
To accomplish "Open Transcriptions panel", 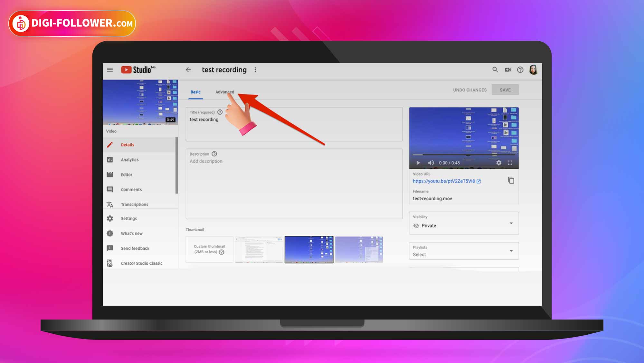I will 135,204.
